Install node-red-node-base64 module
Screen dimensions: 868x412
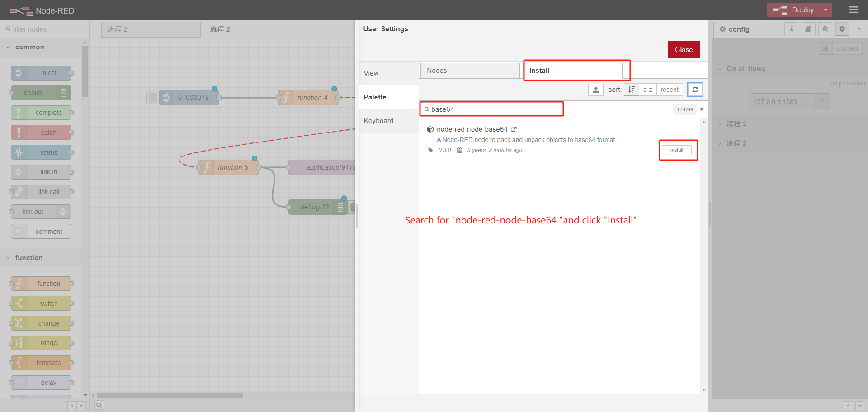pyautogui.click(x=677, y=150)
